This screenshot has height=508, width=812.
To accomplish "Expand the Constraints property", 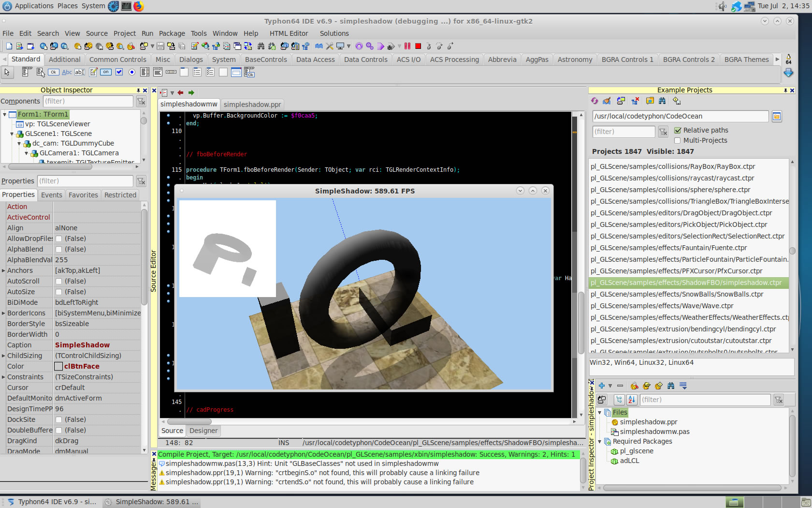I will (3, 377).
